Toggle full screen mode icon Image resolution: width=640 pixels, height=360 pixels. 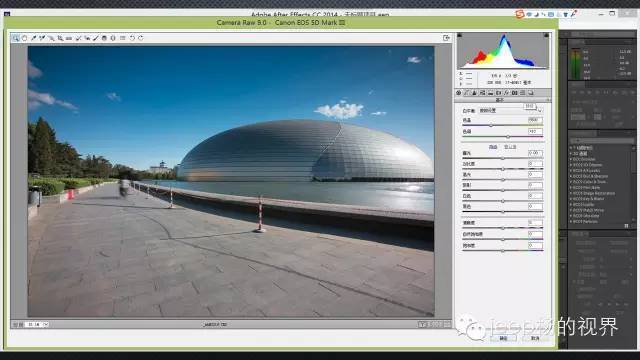click(x=446, y=38)
